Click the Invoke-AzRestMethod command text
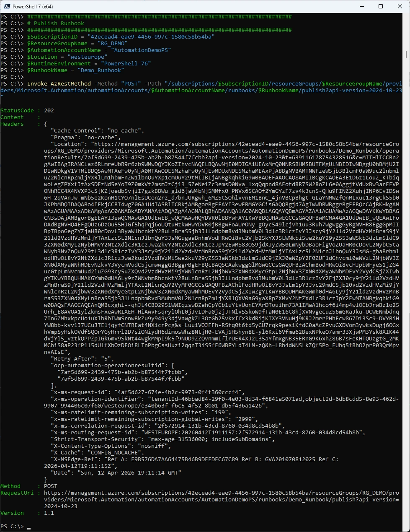This screenshot has width=410, height=532. click(59, 84)
